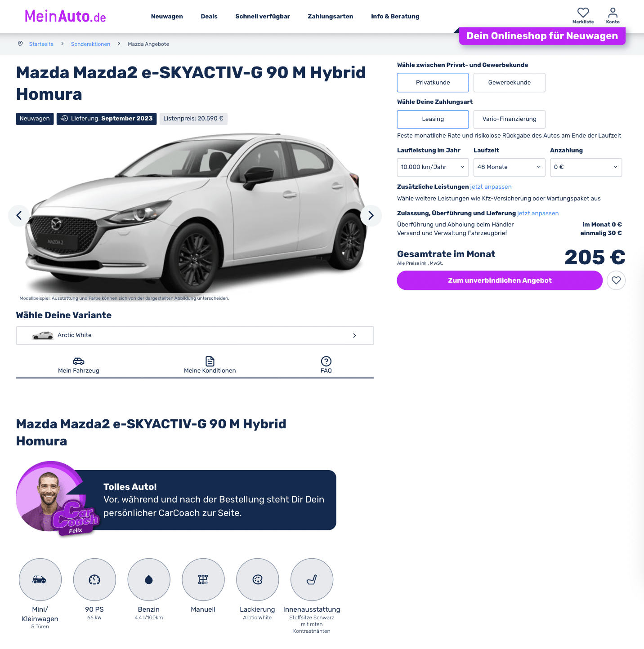644x649 pixels.
Task: Show previous car image with left arrow
Action: pos(19,216)
